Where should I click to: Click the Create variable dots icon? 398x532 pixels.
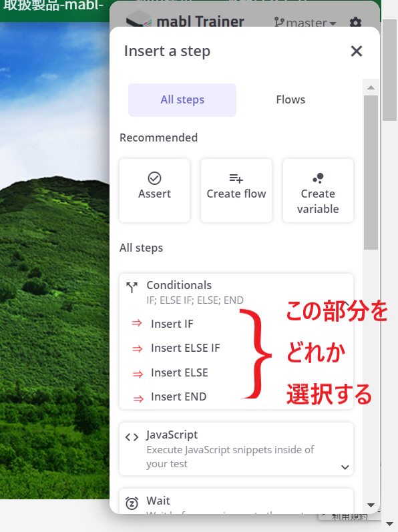pyautogui.click(x=318, y=178)
